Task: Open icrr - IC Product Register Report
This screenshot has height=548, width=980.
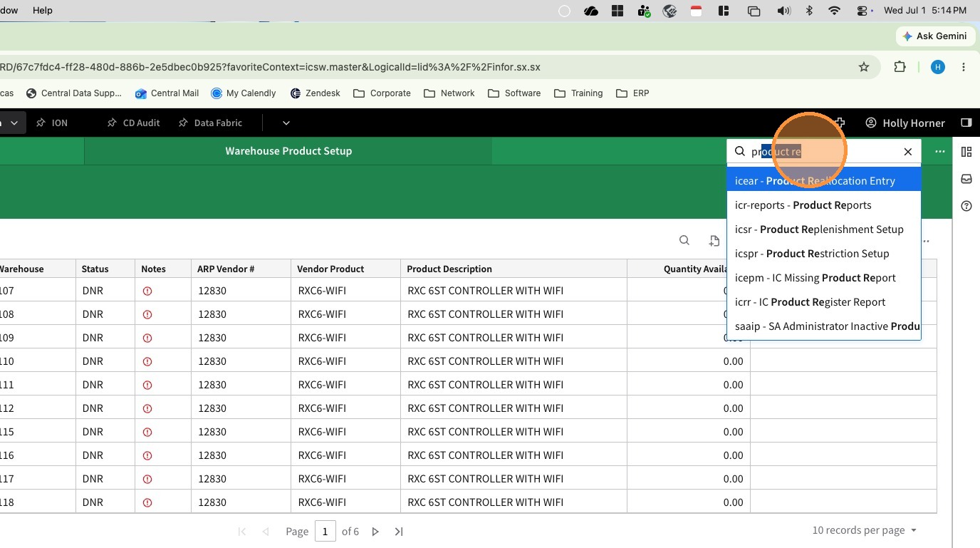Action: (824, 302)
